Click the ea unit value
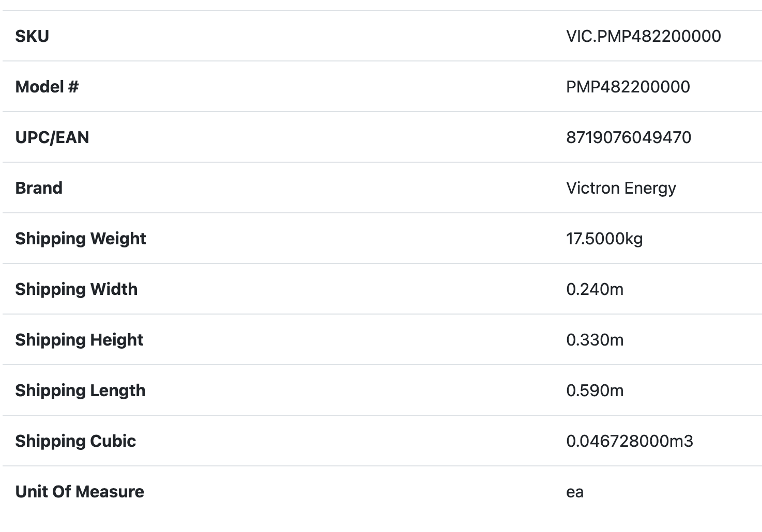This screenshot has width=762, height=532. click(x=575, y=492)
